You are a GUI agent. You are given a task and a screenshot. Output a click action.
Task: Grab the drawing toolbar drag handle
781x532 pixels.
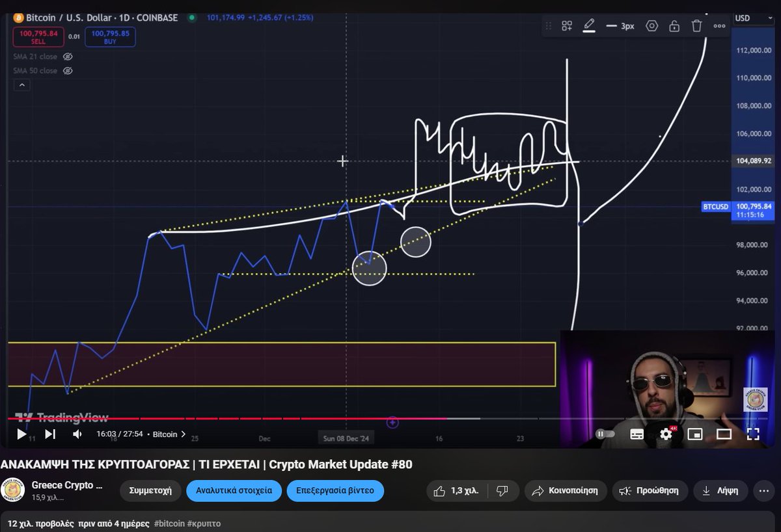click(x=549, y=26)
